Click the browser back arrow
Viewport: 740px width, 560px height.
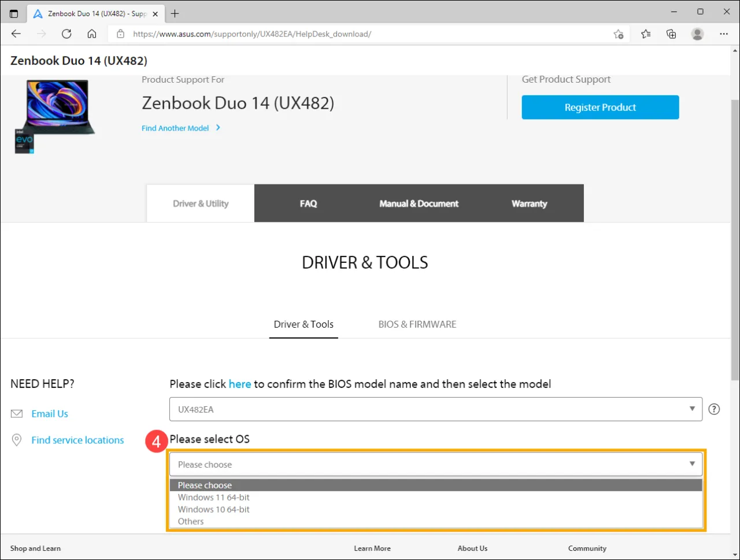pos(16,34)
